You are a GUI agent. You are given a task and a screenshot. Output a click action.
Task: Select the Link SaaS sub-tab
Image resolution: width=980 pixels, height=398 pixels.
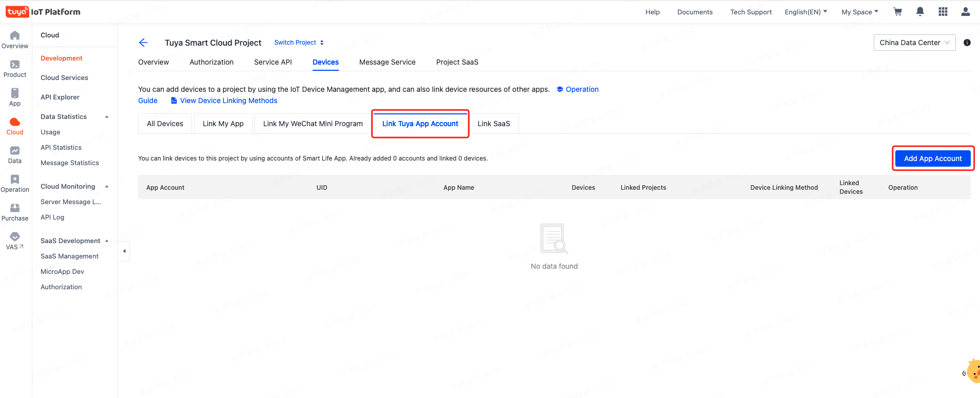pyautogui.click(x=494, y=124)
